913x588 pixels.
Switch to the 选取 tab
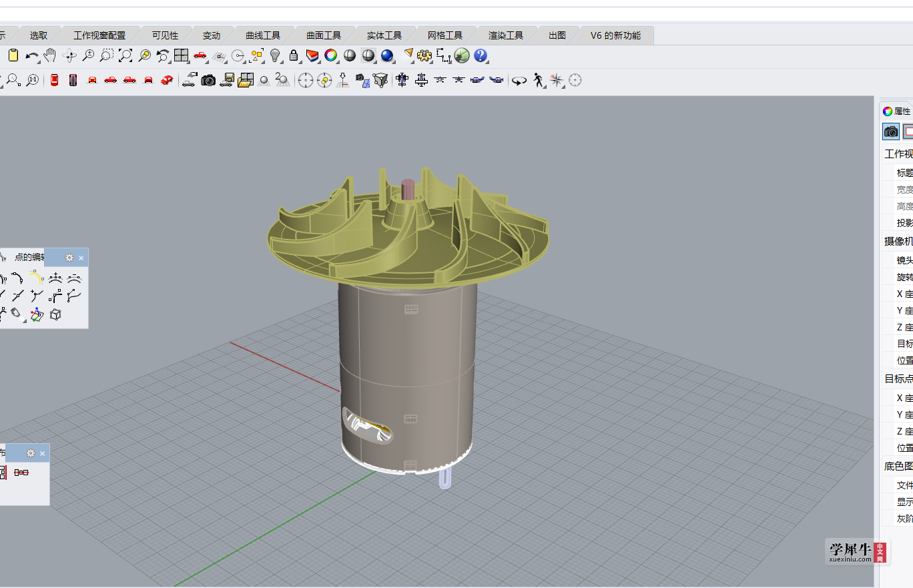tap(39, 35)
